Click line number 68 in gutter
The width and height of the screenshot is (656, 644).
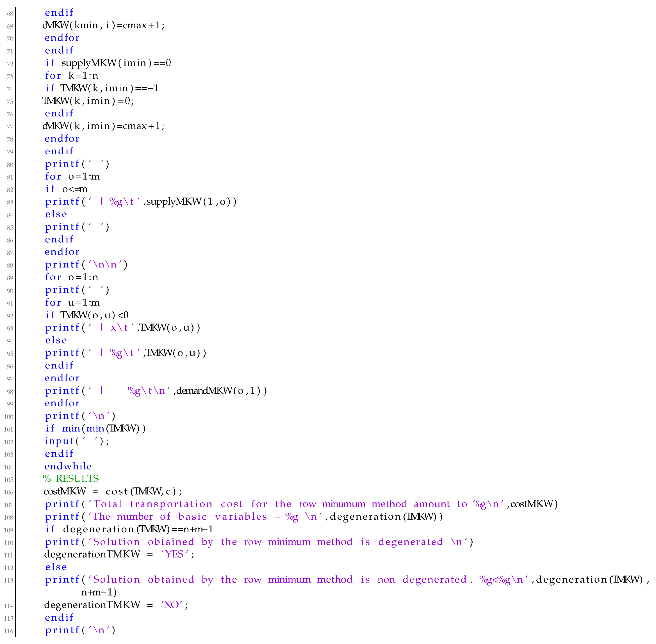click(x=10, y=14)
